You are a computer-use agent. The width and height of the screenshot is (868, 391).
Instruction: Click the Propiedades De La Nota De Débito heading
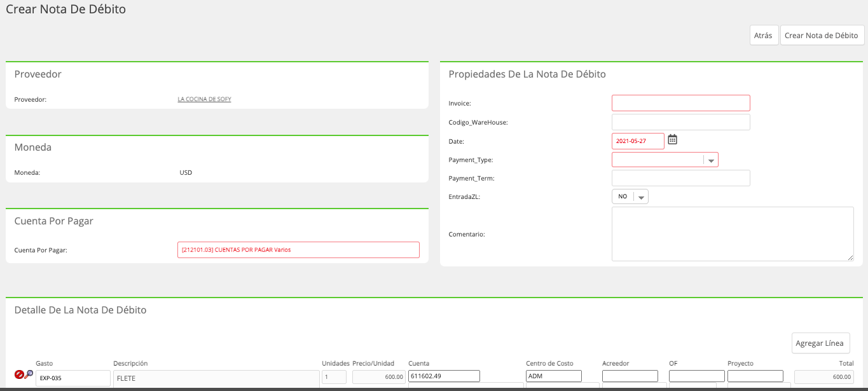coord(527,74)
